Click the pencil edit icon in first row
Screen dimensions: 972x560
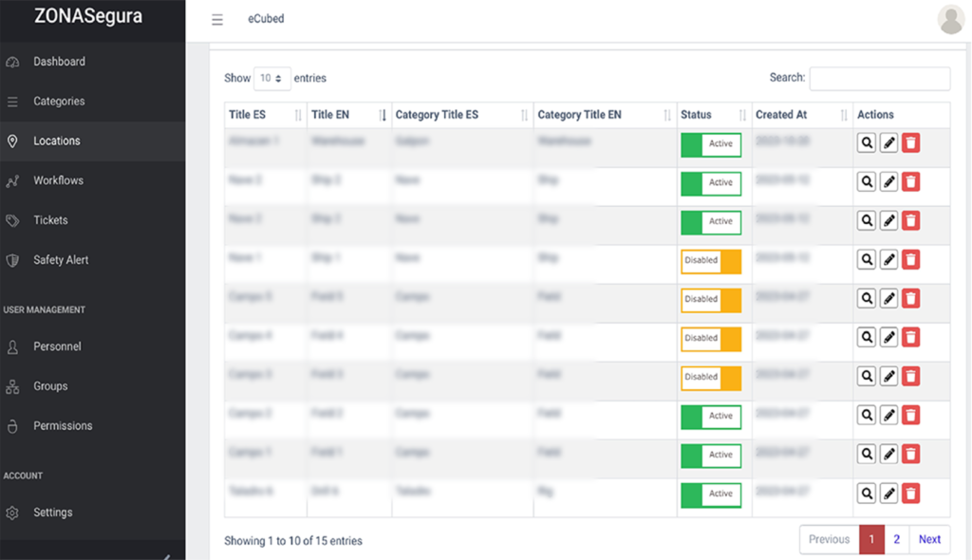888,143
